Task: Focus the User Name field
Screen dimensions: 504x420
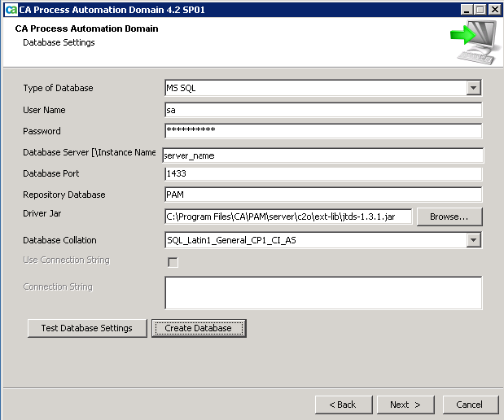Action: click(323, 110)
